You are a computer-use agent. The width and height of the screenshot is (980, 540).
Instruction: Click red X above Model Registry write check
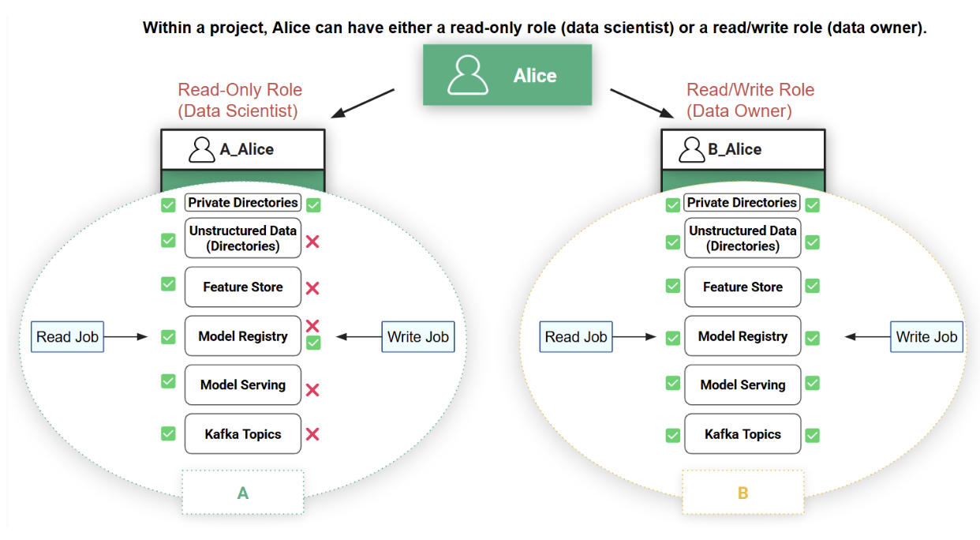click(x=312, y=325)
